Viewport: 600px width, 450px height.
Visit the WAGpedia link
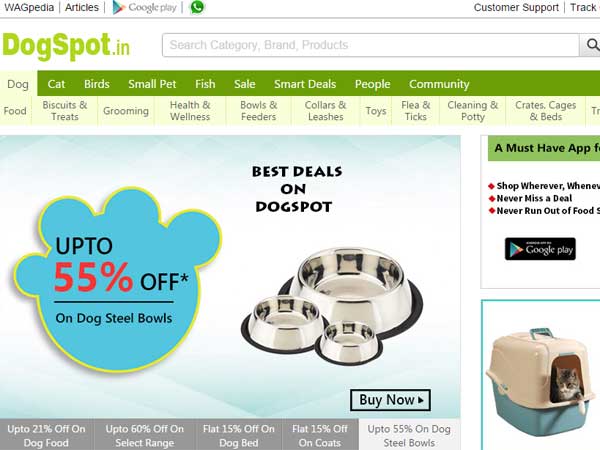click(x=29, y=7)
